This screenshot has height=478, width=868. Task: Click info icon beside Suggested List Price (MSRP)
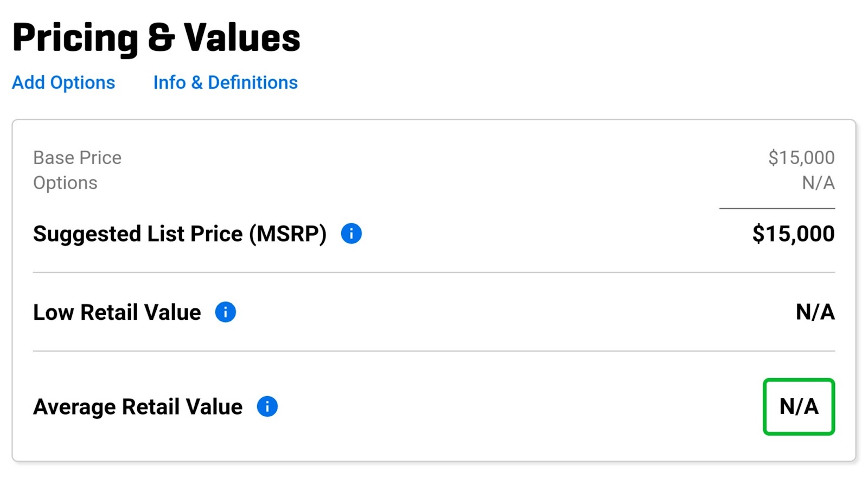[x=351, y=234]
